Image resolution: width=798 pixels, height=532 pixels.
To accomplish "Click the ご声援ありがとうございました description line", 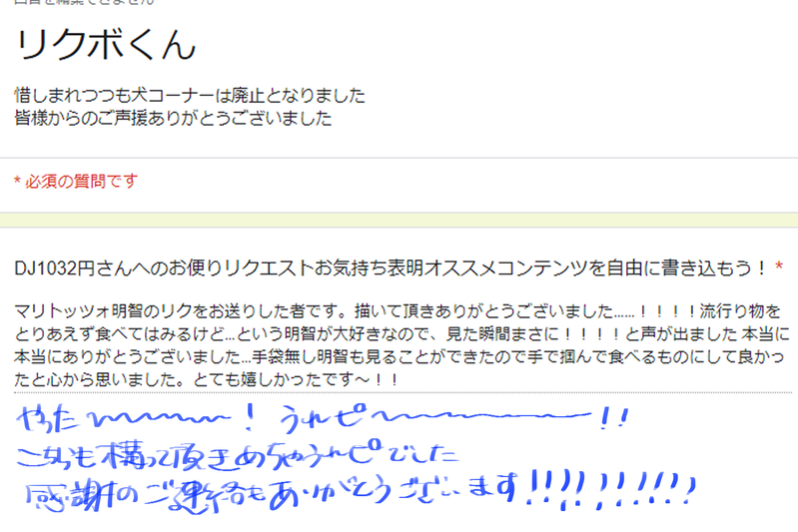I will click(173, 118).
